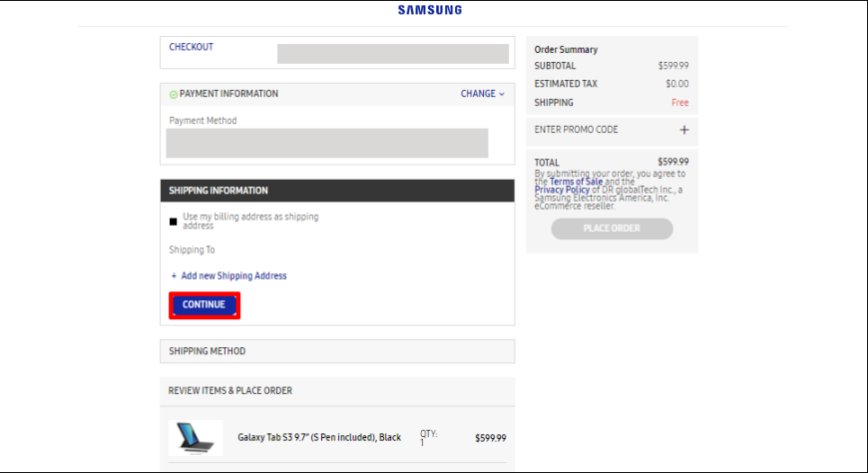868x473 pixels.
Task: Click the Total $599.99 amount
Action: tap(673, 162)
